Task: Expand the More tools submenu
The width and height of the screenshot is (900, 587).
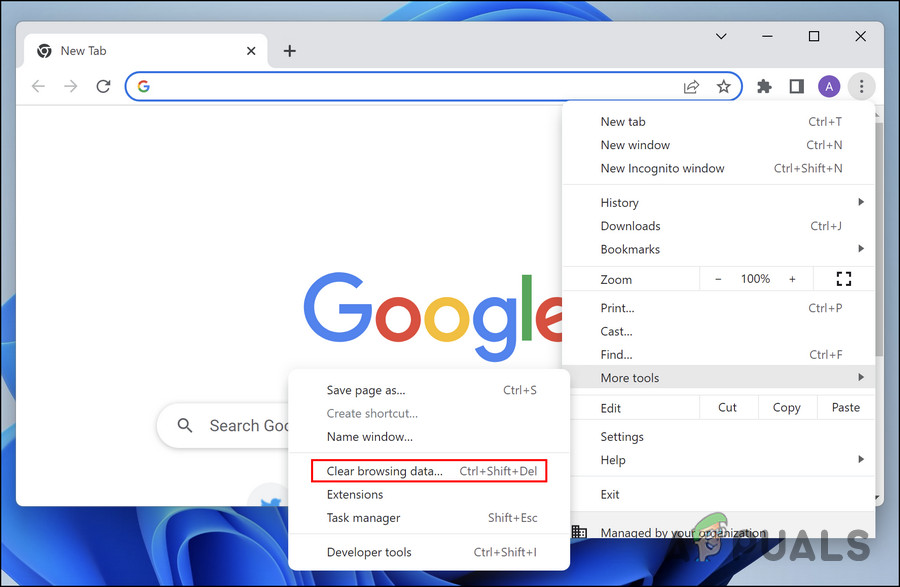Action: [x=719, y=378]
